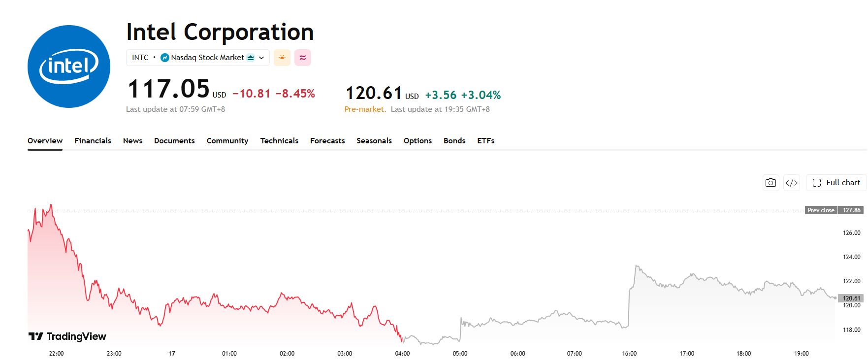Image resolution: width=868 pixels, height=362 pixels.
Task: Open the Bonds tab
Action: tap(454, 141)
